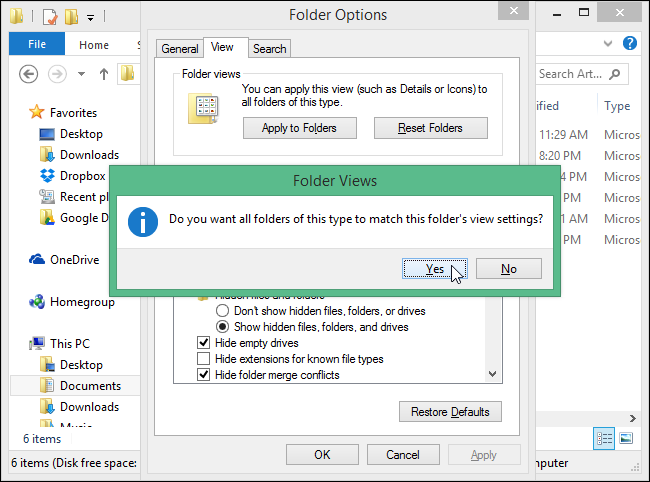Viewport: 650px width, 482px height.
Task: Confirm with the Yes button
Action: coord(435,269)
